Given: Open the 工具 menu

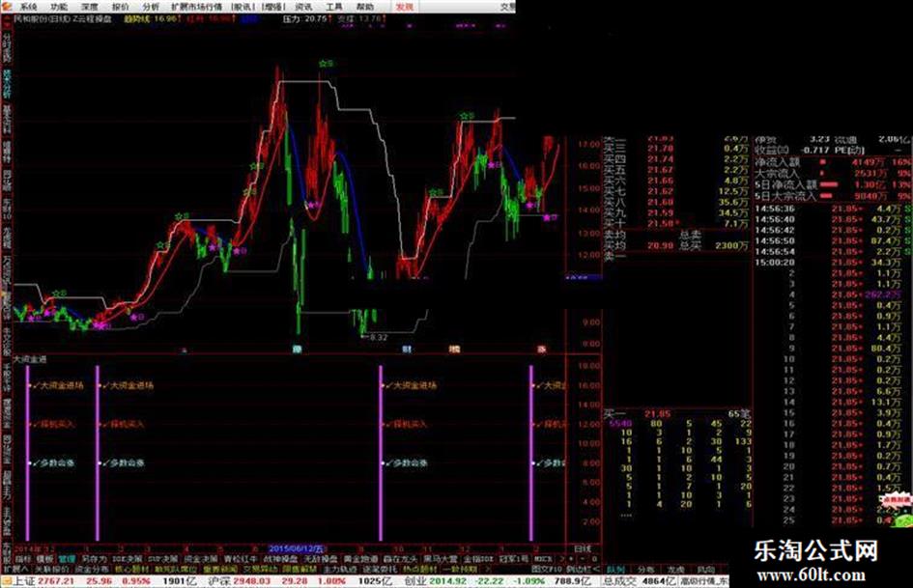Looking at the screenshot, I should point(334,7).
